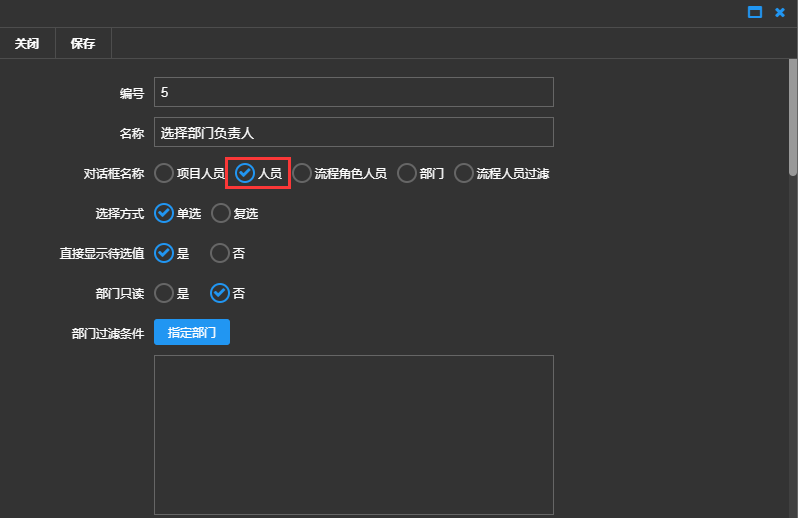798x518 pixels.
Task: Click the 关闭 menu item
Action: [27, 44]
